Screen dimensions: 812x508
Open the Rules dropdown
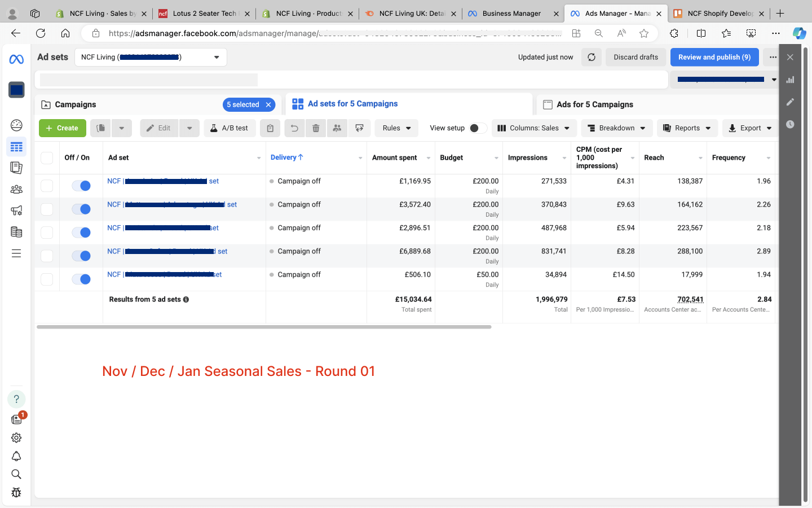tap(396, 128)
